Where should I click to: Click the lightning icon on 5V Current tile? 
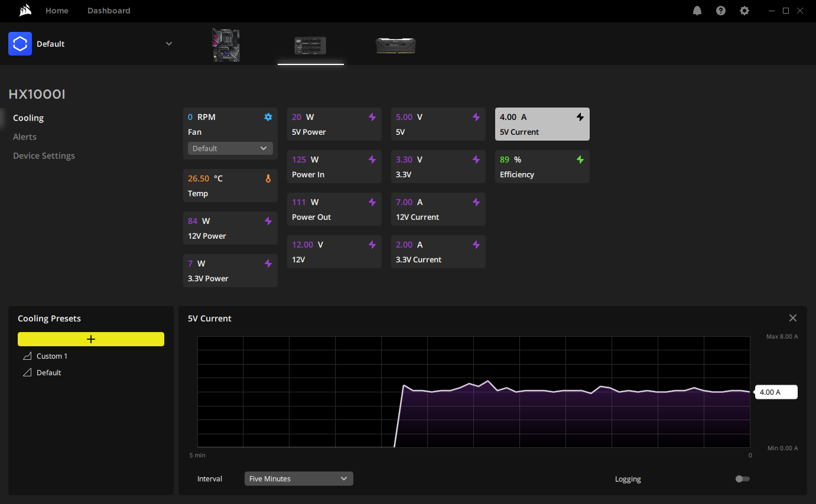pos(580,117)
